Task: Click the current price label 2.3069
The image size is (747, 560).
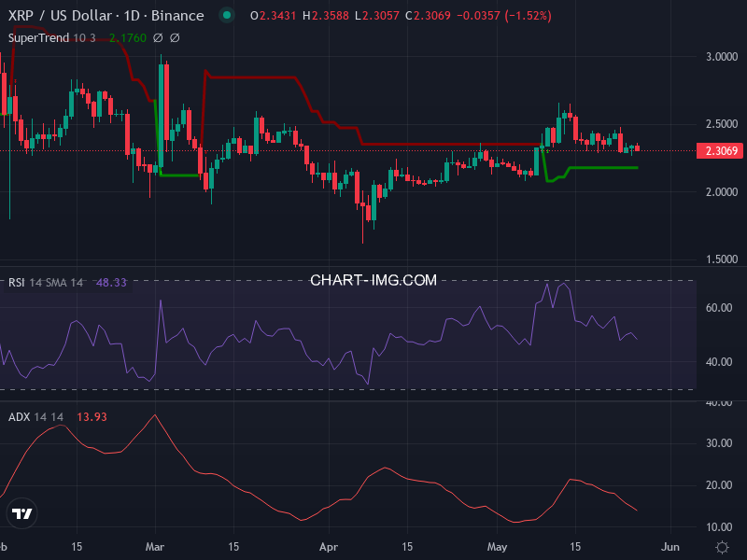Action: pyautogui.click(x=720, y=151)
